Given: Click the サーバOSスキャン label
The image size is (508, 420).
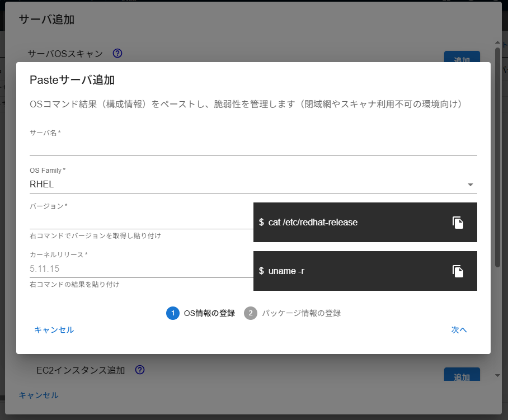Looking at the screenshot, I should point(65,54).
